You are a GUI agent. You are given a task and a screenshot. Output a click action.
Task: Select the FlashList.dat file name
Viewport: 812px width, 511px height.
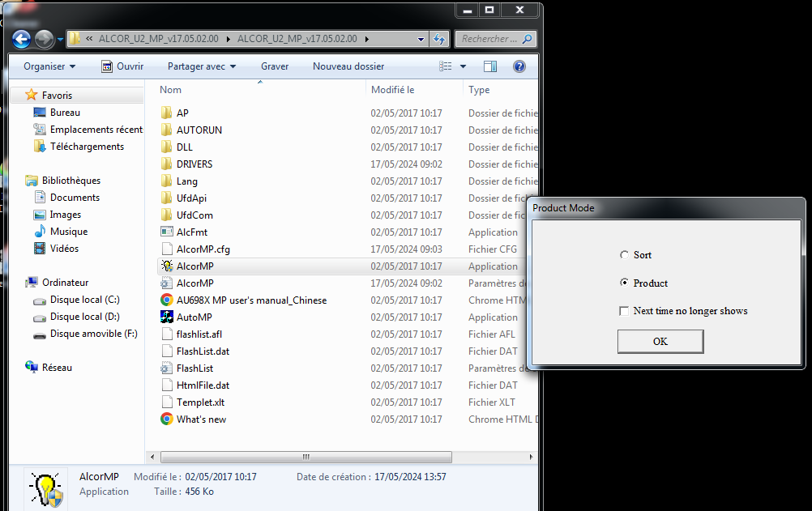(203, 351)
